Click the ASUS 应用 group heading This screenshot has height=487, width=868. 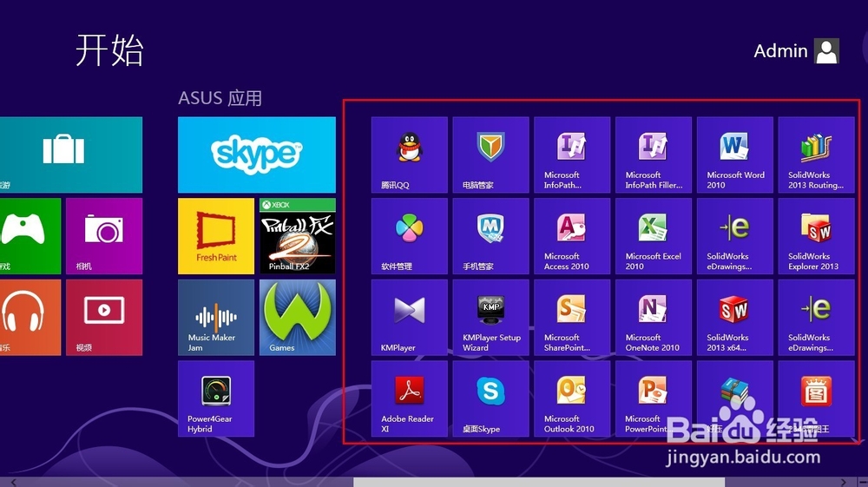(x=220, y=98)
